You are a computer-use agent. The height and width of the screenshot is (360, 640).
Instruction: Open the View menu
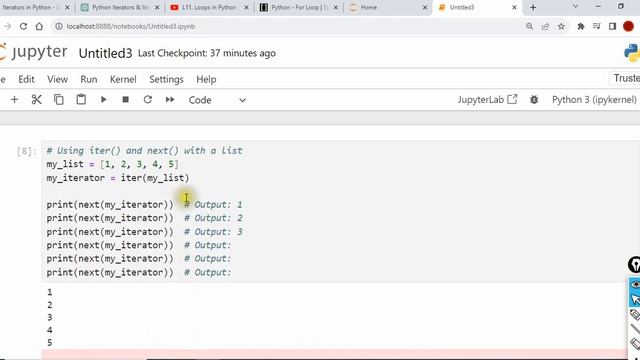[57, 79]
